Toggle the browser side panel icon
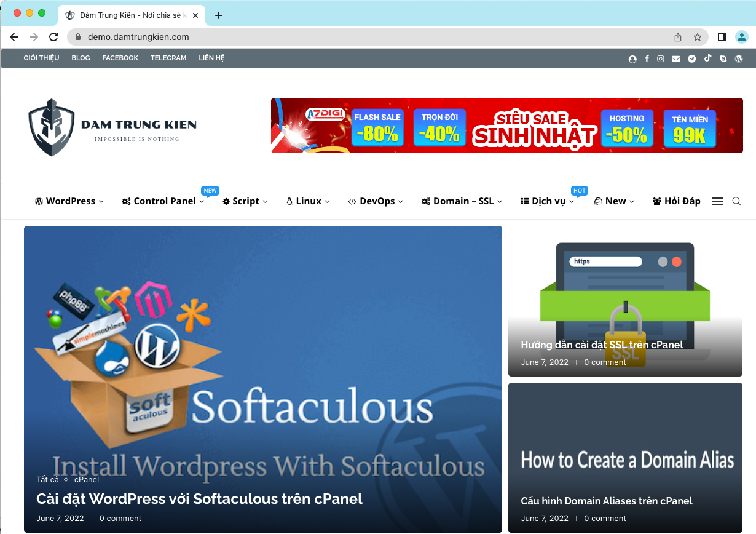 pyautogui.click(x=722, y=37)
